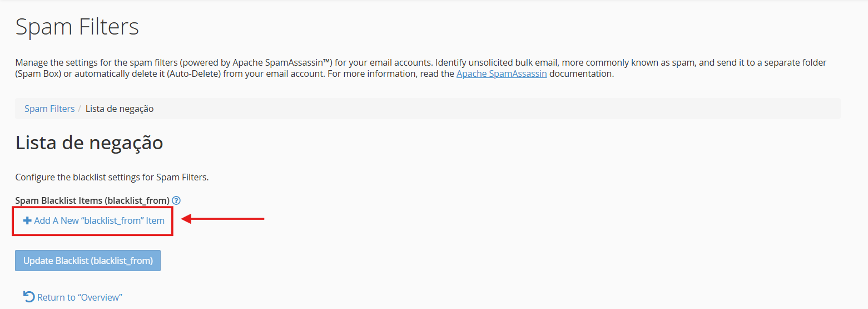Select the Lista de negação breadcrumb item
Viewport: 868px width, 309px height.
point(120,109)
